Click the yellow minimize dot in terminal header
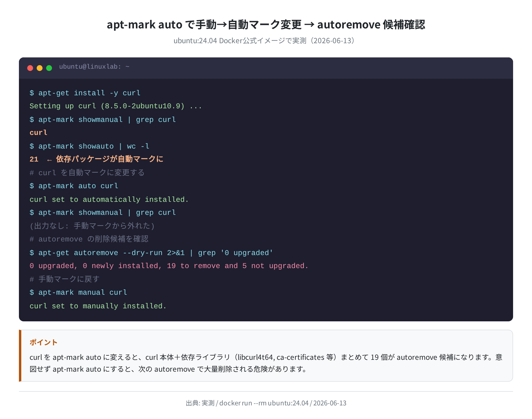 [x=40, y=68]
